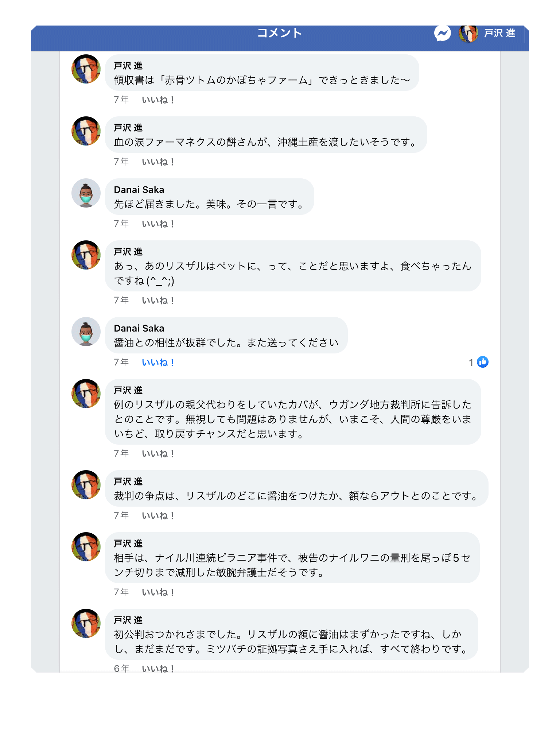The height and width of the screenshot is (747, 560).
Task: Open Messenger from the blue header
Action: click(x=442, y=34)
